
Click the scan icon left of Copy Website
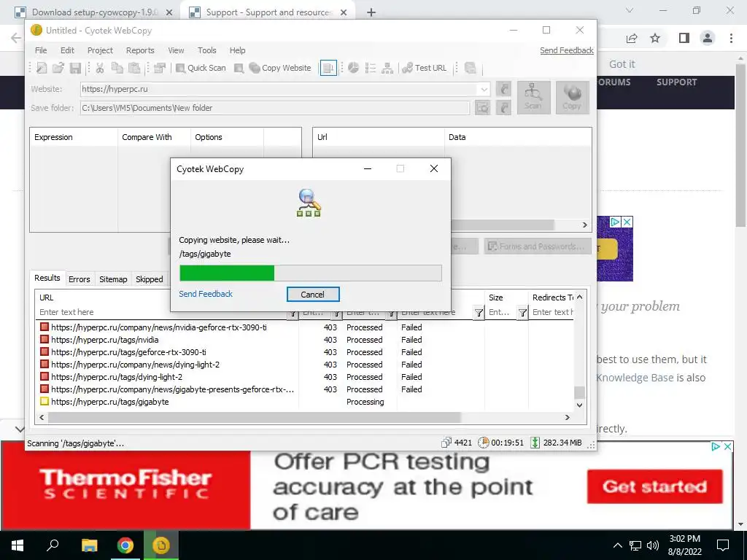point(239,68)
